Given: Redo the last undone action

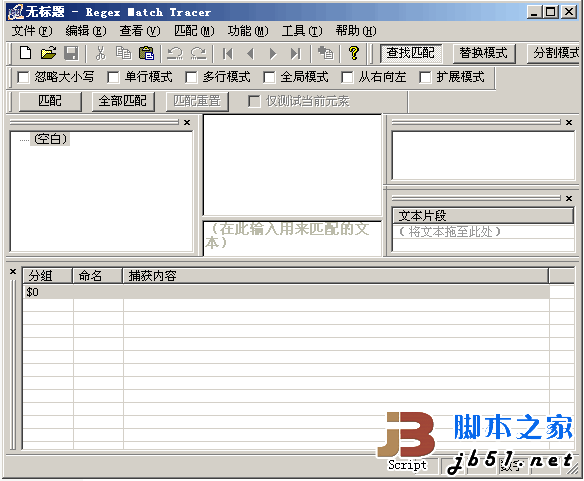Looking at the screenshot, I should (x=198, y=53).
